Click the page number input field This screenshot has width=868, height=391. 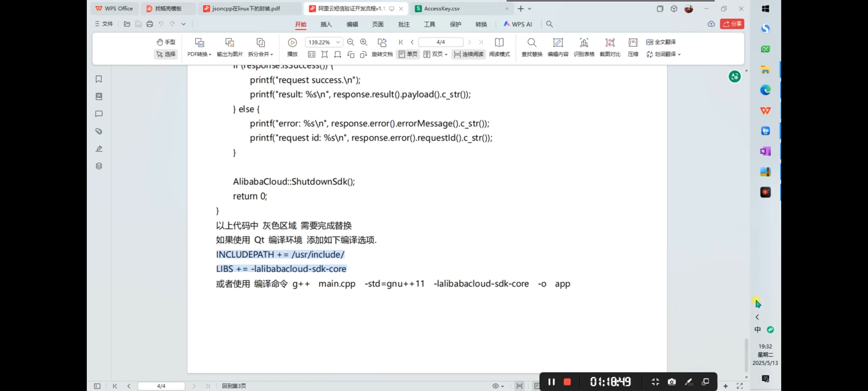(441, 42)
